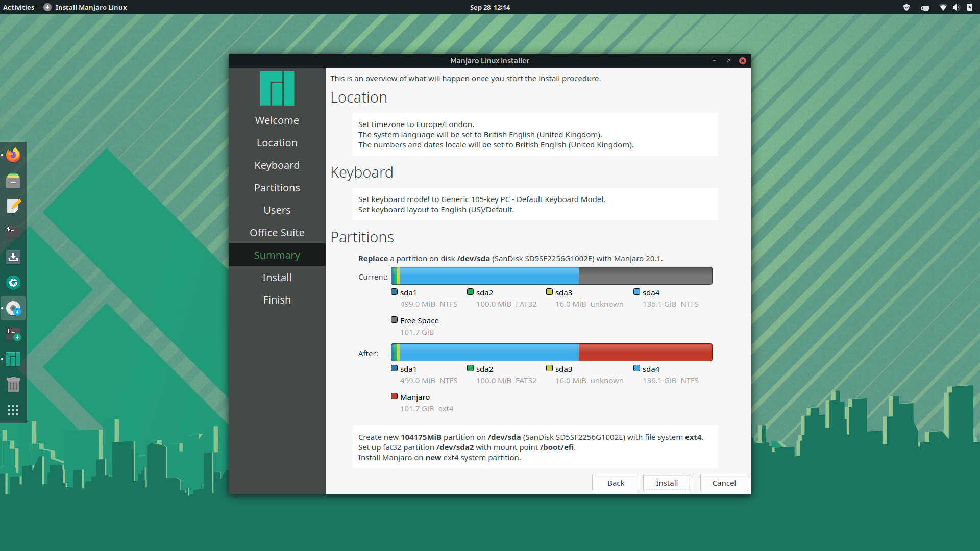Open the file manager dock icon

[x=13, y=180]
